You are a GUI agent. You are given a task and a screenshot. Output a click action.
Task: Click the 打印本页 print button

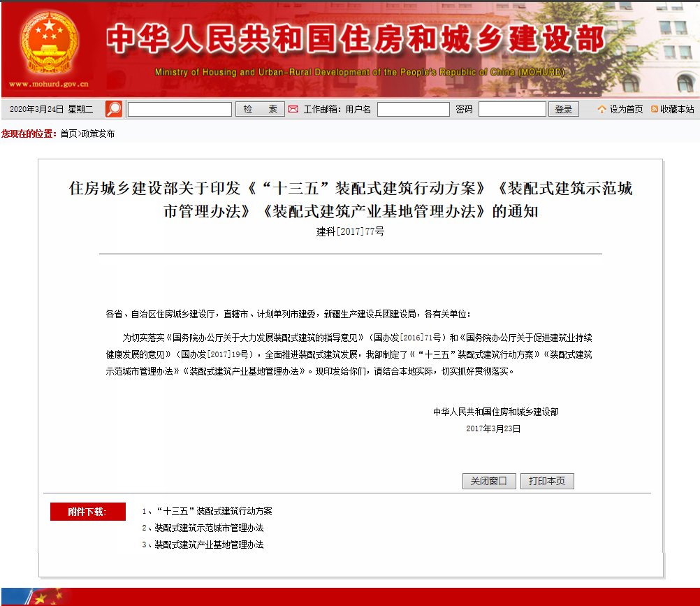[x=547, y=481]
